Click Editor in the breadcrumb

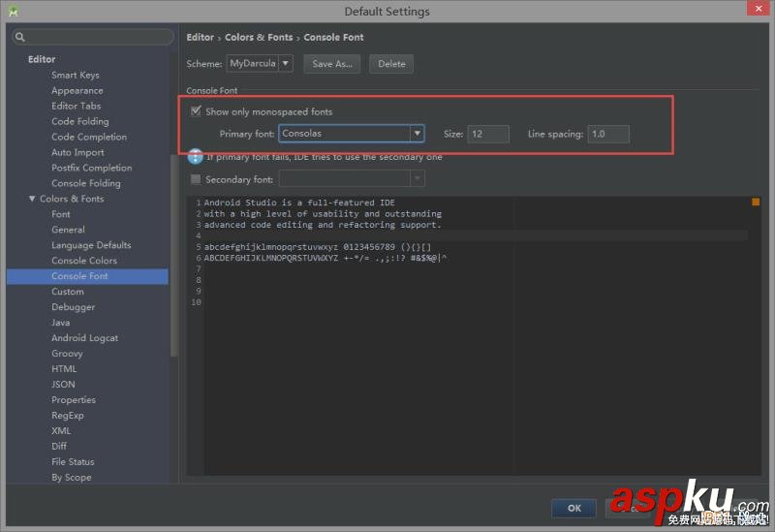click(201, 37)
